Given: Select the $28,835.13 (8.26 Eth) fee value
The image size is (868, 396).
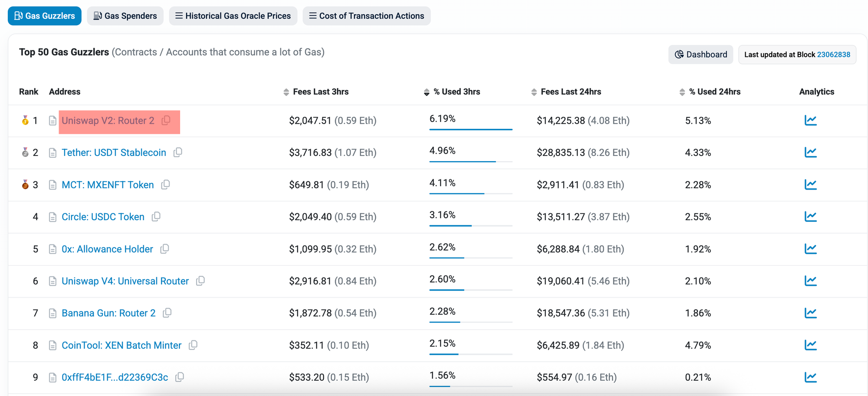Looking at the screenshot, I should pyautogui.click(x=583, y=153).
